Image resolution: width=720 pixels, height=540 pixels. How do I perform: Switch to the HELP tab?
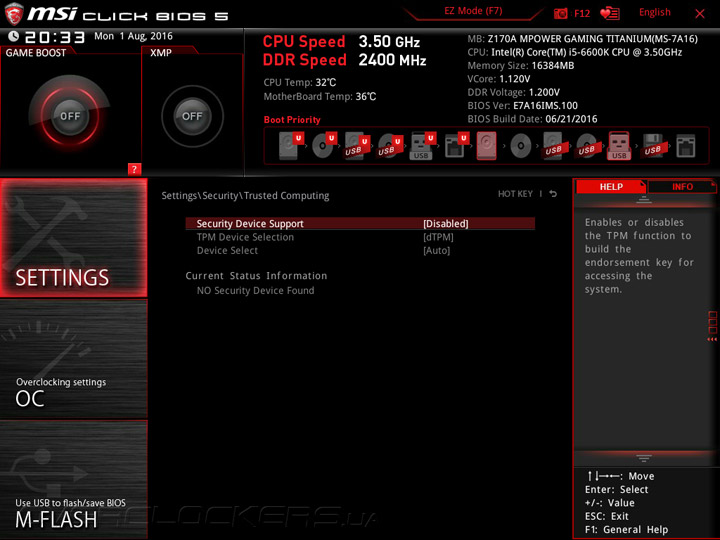(611, 186)
